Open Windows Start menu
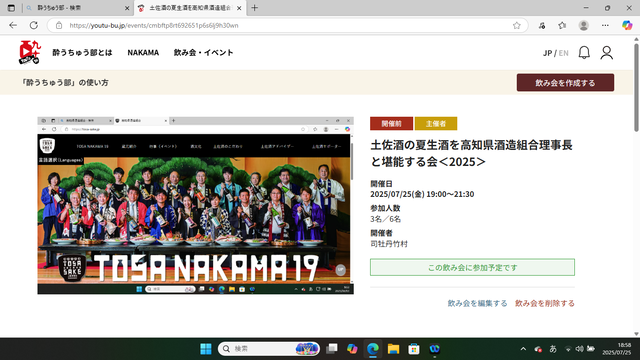 click(x=206, y=349)
